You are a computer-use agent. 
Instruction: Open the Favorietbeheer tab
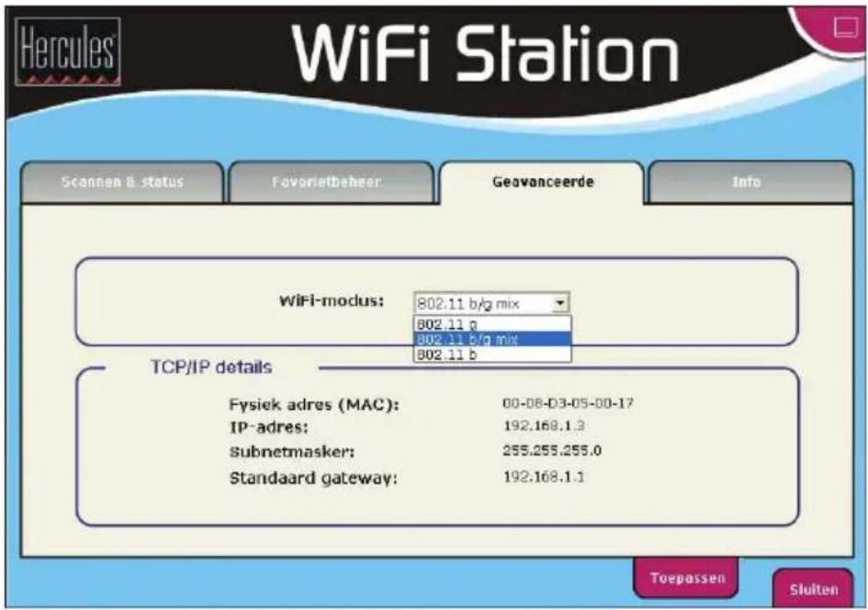pos(331,183)
